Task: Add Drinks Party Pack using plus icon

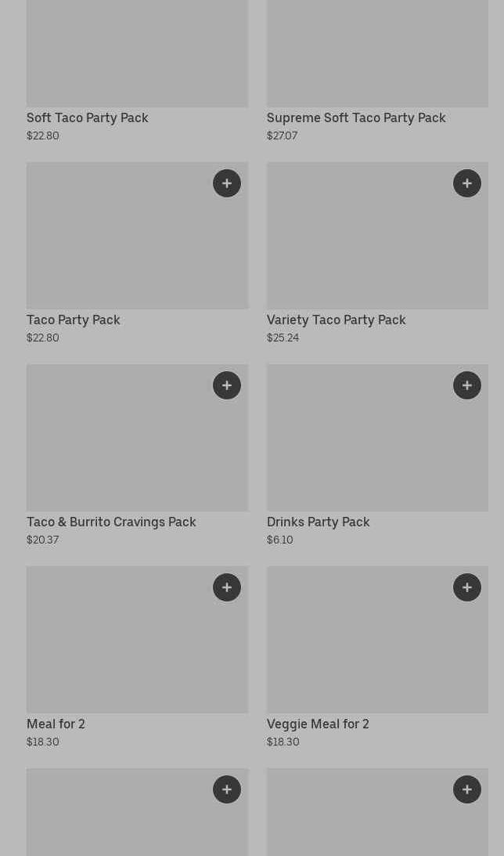Action: point(467,385)
